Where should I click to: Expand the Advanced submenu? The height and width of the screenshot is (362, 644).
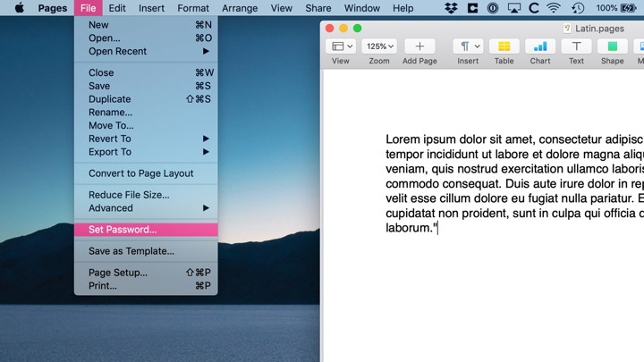(x=146, y=208)
